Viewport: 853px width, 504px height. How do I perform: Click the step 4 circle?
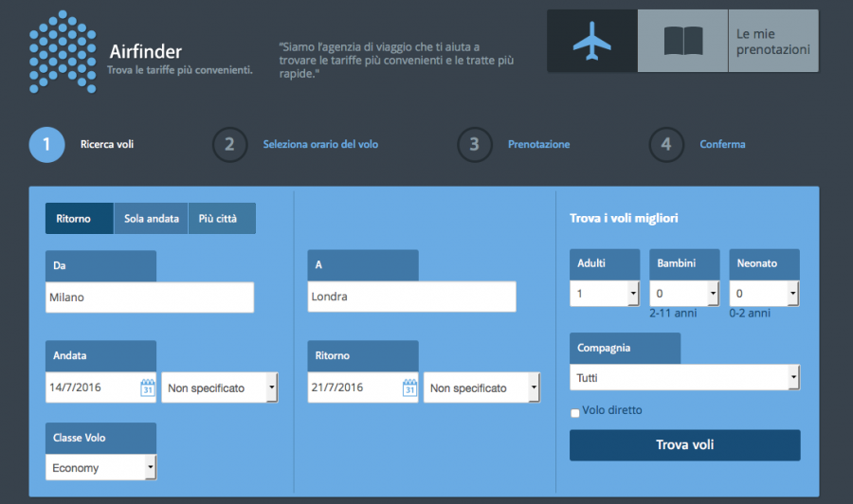pyautogui.click(x=666, y=145)
